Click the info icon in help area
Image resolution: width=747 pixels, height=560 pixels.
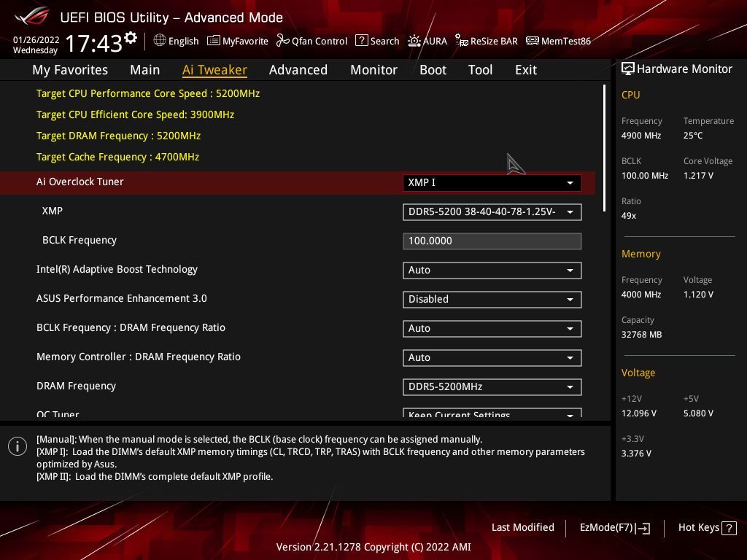18,446
